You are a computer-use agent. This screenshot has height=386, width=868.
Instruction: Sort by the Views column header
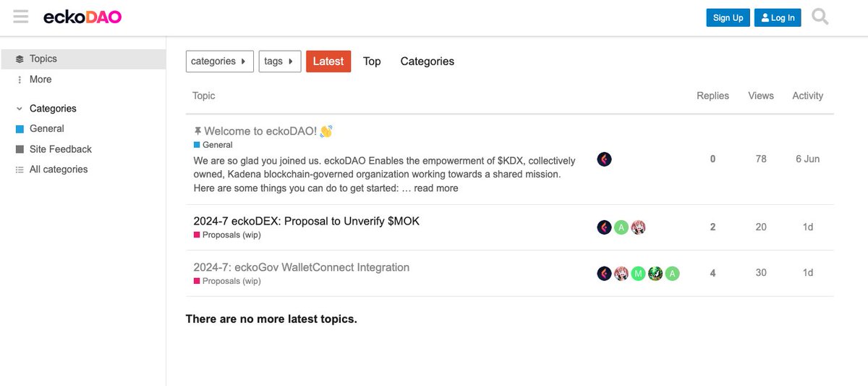(x=761, y=96)
